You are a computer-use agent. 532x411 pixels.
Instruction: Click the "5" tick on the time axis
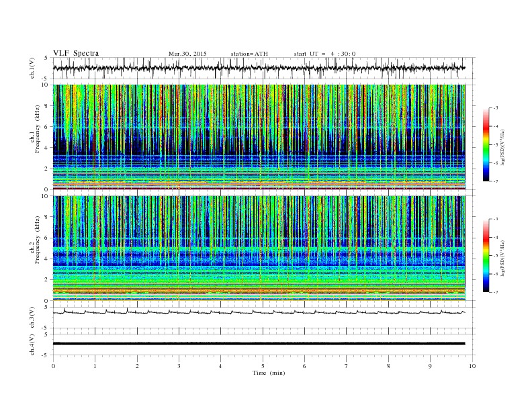click(x=263, y=366)
